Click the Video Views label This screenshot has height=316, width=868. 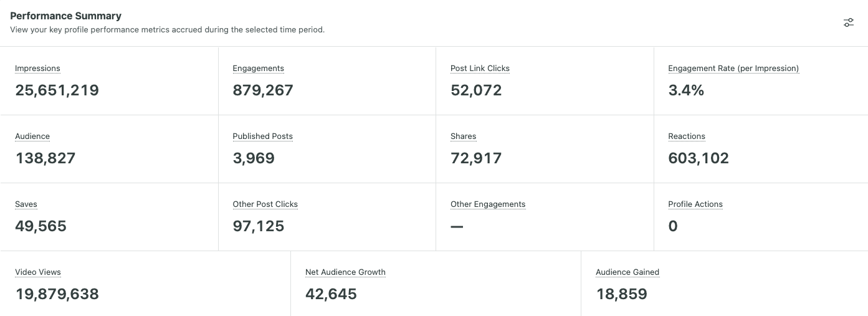pos(38,272)
